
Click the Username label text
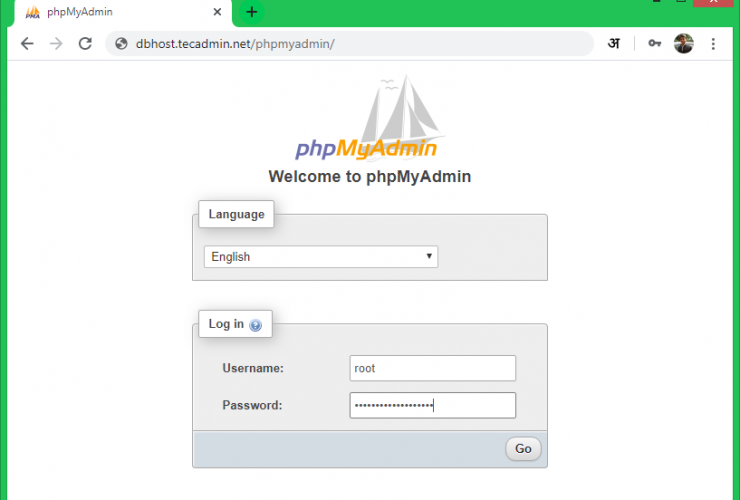tap(253, 368)
